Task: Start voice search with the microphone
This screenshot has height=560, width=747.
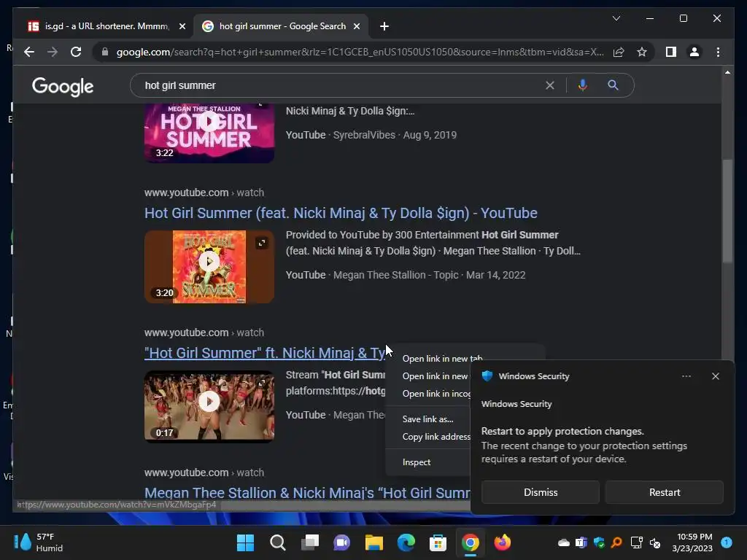Action: (582, 85)
